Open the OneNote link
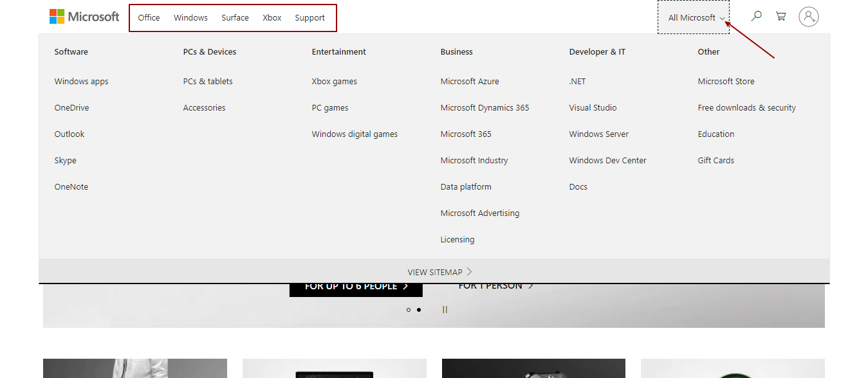This screenshot has height=378, width=868. click(x=71, y=186)
